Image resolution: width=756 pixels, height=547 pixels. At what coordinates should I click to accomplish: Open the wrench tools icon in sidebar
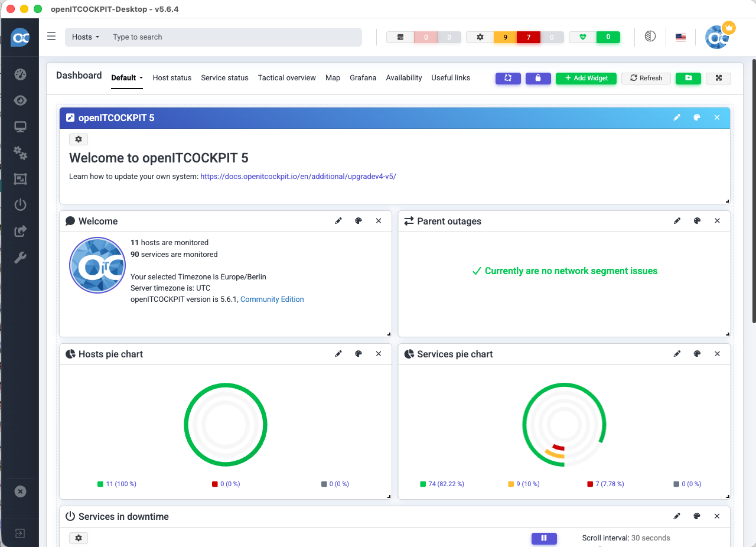20,257
